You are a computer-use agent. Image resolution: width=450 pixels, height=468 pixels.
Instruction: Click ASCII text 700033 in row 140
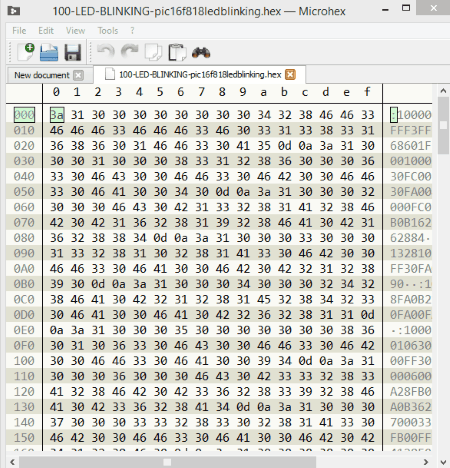pyautogui.click(x=411, y=422)
